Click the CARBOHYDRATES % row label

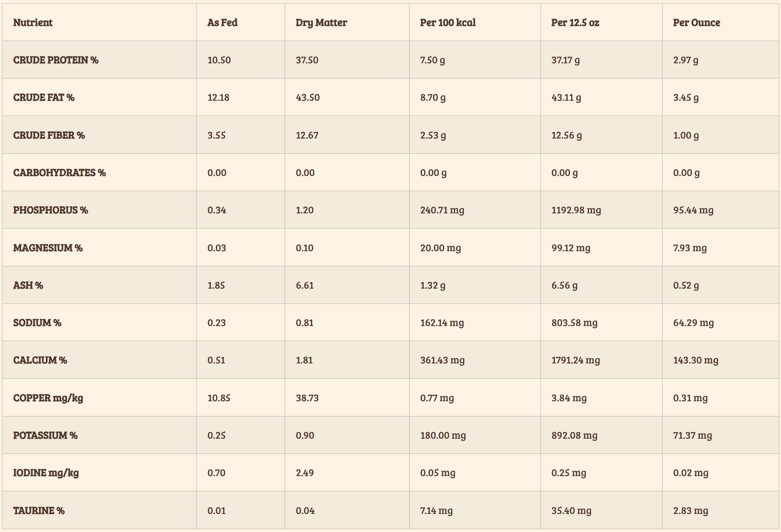click(x=59, y=173)
